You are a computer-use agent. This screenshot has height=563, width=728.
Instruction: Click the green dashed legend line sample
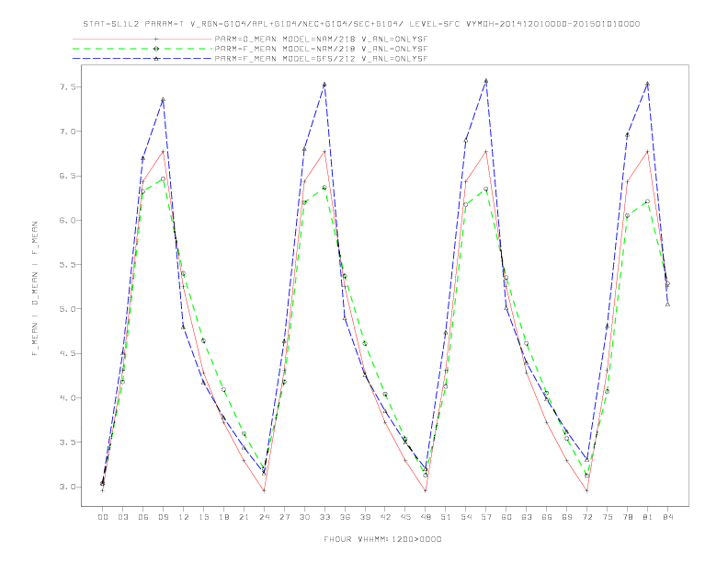(x=142, y=49)
